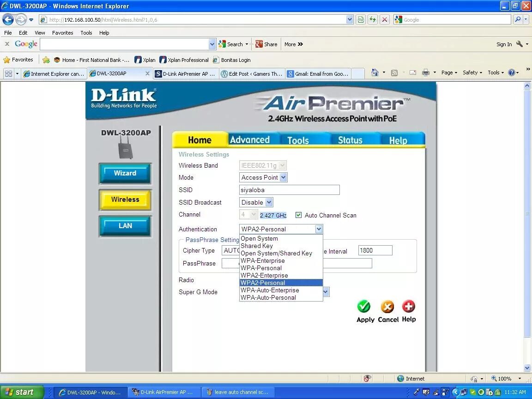Click the Print icon
This screenshot has width=532, height=399.
425,73
